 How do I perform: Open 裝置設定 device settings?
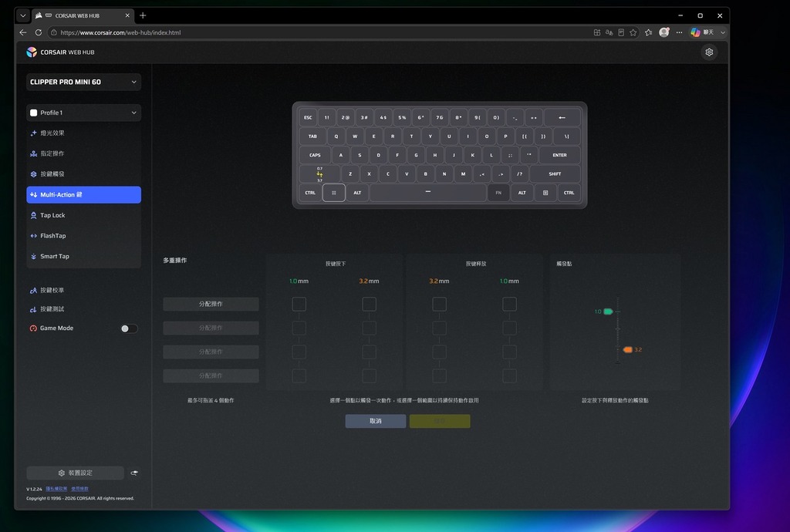point(75,473)
